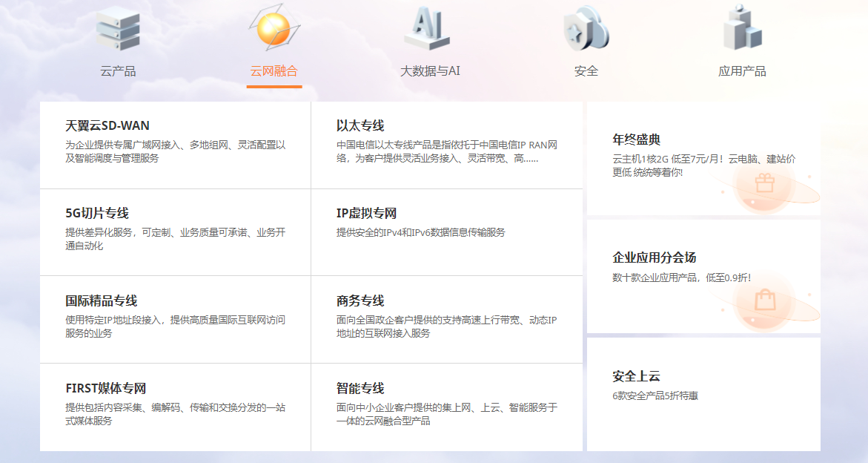This screenshot has height=463, width=868.
Task: Click the 以太专线 description mentioning IP RAN网络
Action: pyautogui.click(x=447, y=152)
